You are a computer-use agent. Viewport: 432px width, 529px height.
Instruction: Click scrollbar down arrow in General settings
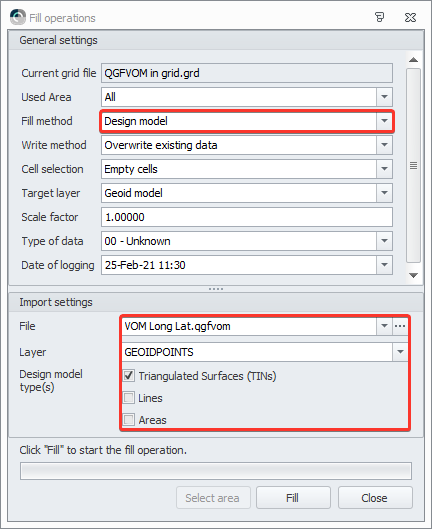click(413, 275)
